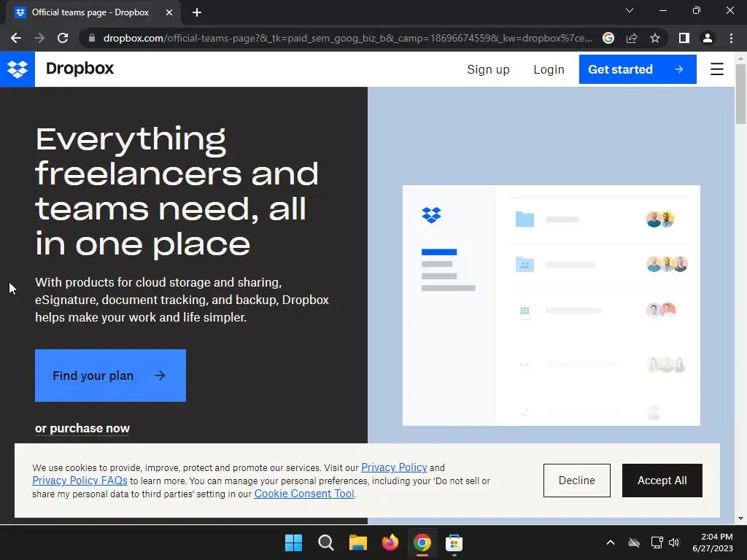Click the Get started button
The image size is (747, 560).
tap(638, 69)
